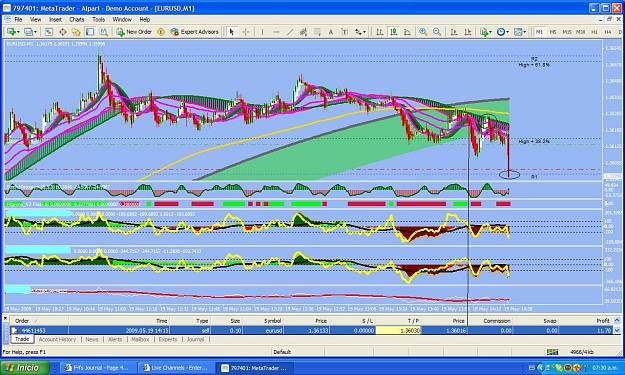Switch to the Alerts tab
Image resolution: width=625 pixels, height=375 pixels.
click(115, 340)
